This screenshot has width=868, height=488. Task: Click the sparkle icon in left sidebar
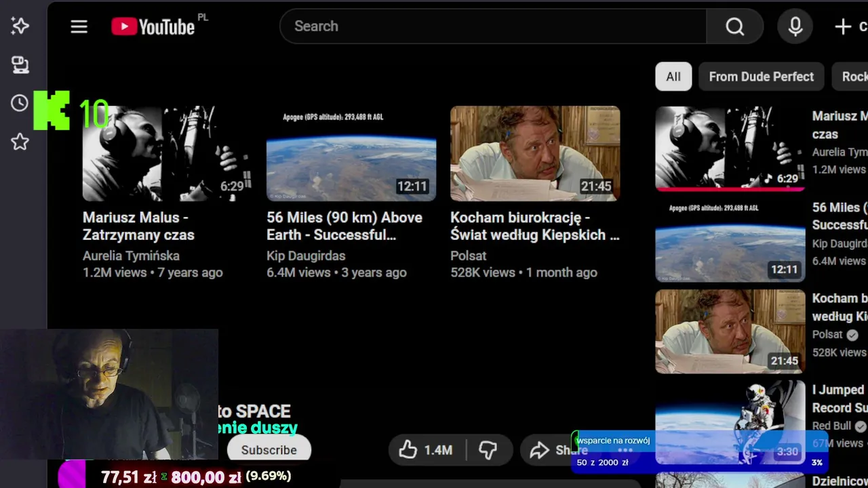20,26
